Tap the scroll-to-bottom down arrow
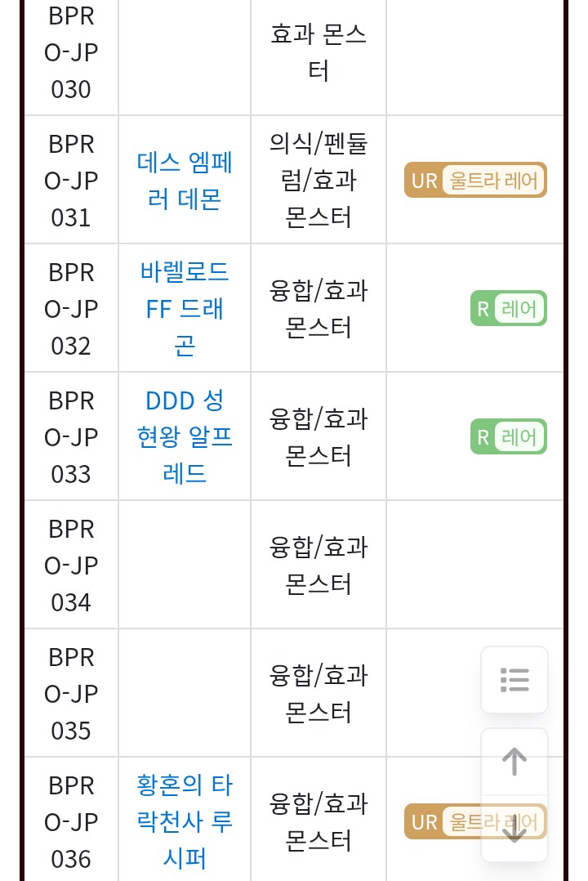 point(514,830)
